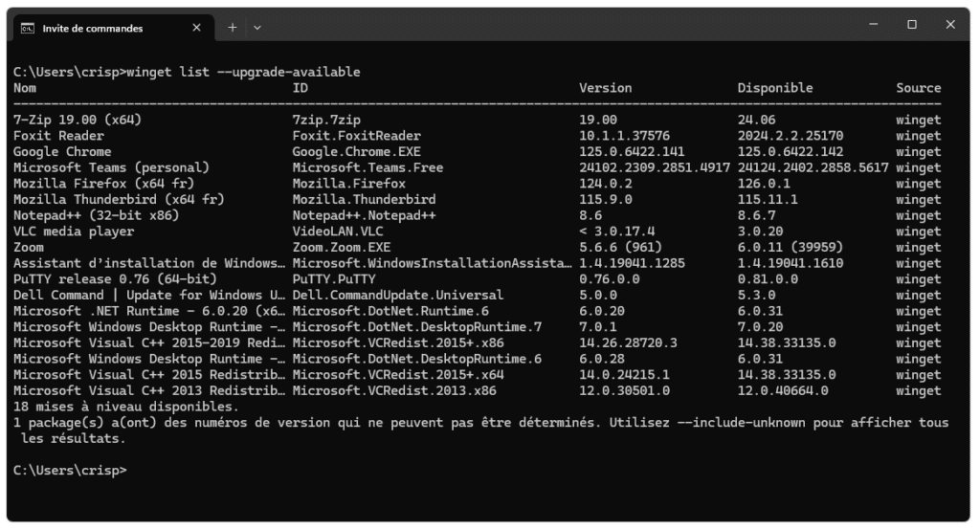The height and width of the screenshot is (530, 980).
Task: Maximize the terminal window
Action: 911,25
